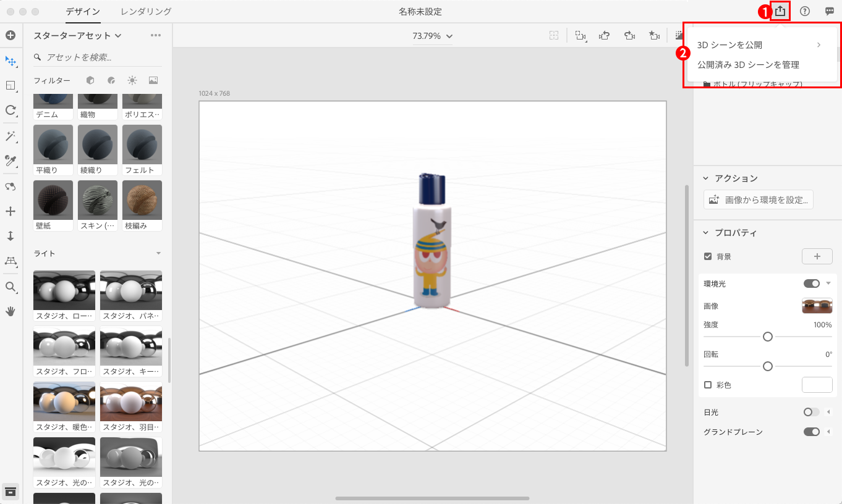Click the background plus add button
Viewport: 842px width, 504px height.
(x=817, y=256)
